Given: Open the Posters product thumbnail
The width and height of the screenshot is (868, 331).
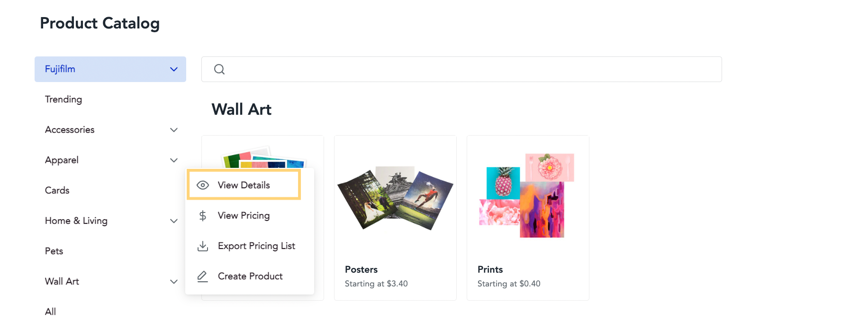Looking at the screenshot, I should click(x=395, y=198).
